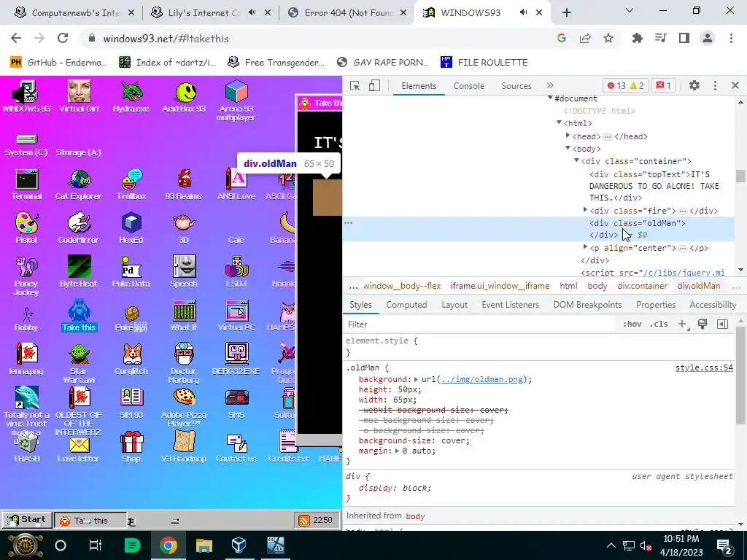This screenshot has width=747, height=560.
Task: Open ../img/oldman.png url link
Action: tap(481, 379)
